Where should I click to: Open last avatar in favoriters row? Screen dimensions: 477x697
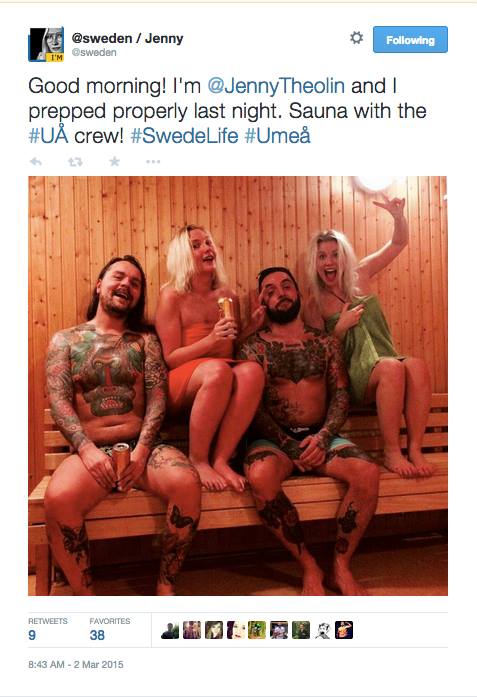tap(344, 630)
